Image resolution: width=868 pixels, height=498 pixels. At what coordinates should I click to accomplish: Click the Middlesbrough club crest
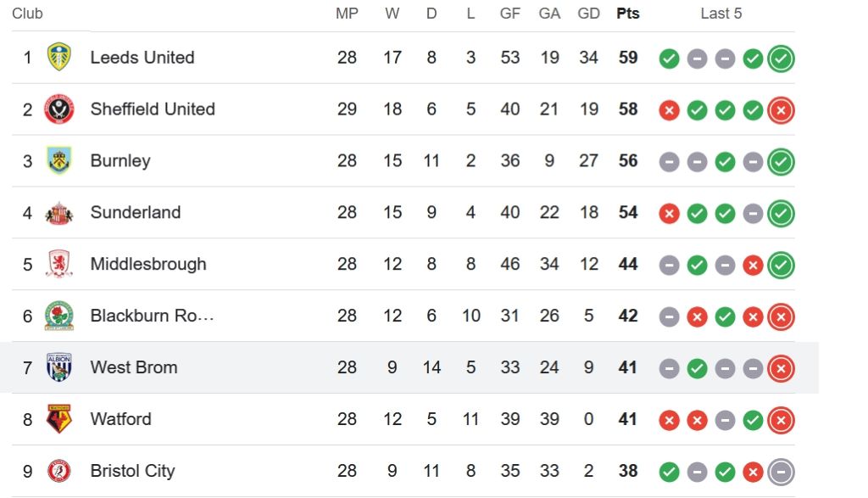click(59, 264)
